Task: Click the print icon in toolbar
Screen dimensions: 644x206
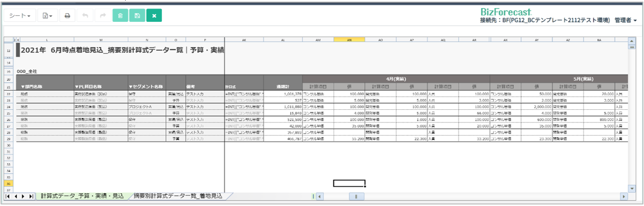Action: click(x=67, y=16)
